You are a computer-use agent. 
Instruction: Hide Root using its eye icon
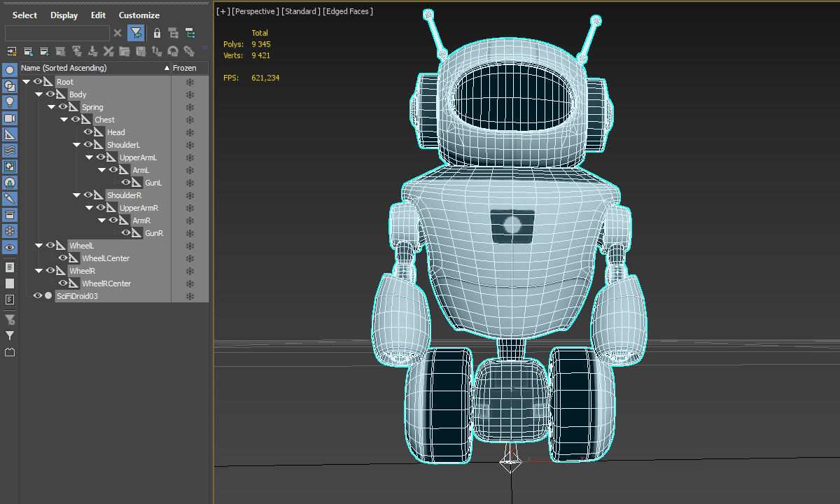[38, 82]
